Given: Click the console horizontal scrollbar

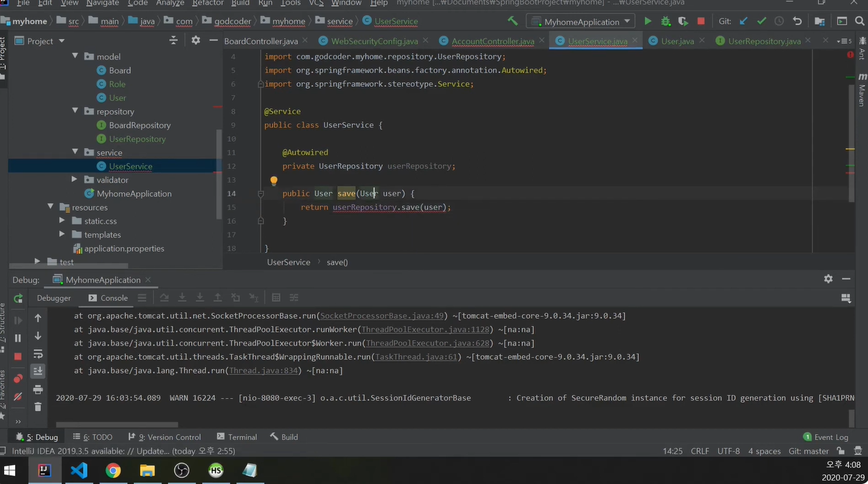Looking at the screenshot, I should (116, 424).
